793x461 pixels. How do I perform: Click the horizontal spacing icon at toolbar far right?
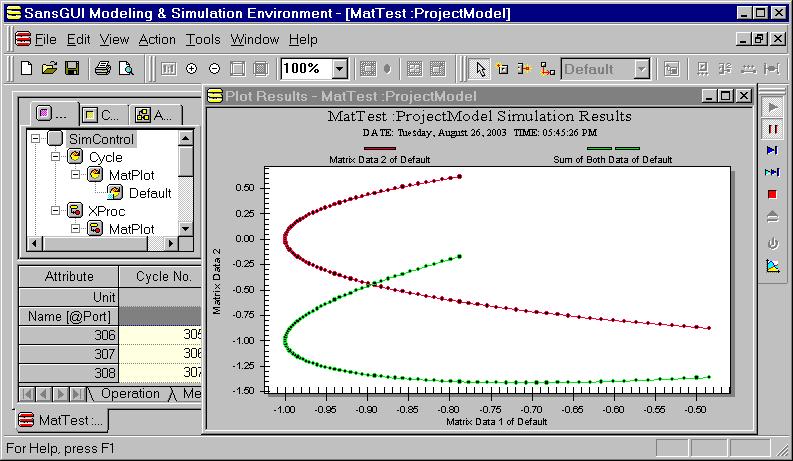click(x=772, y=69)
